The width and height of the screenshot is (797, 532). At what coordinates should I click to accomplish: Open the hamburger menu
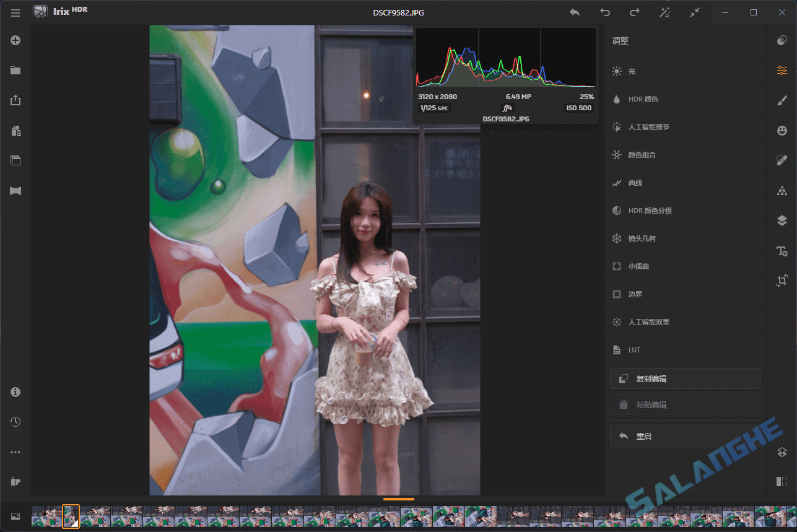point(15,12)
